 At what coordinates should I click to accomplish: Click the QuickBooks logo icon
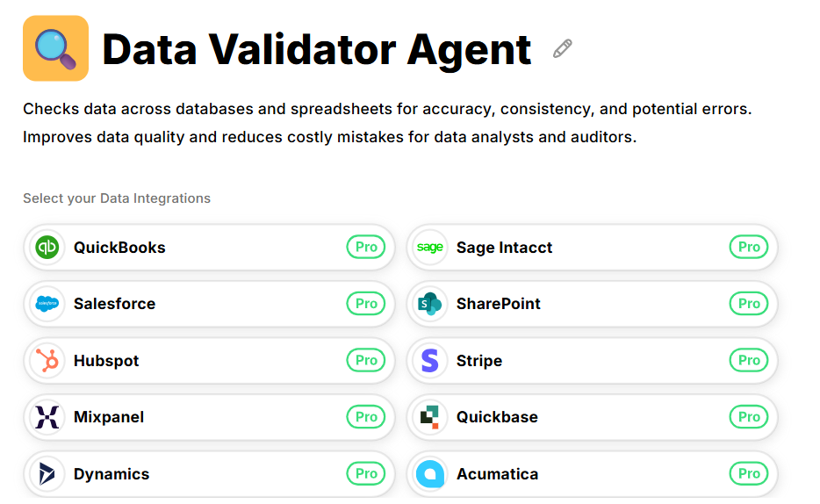[47, 247]
